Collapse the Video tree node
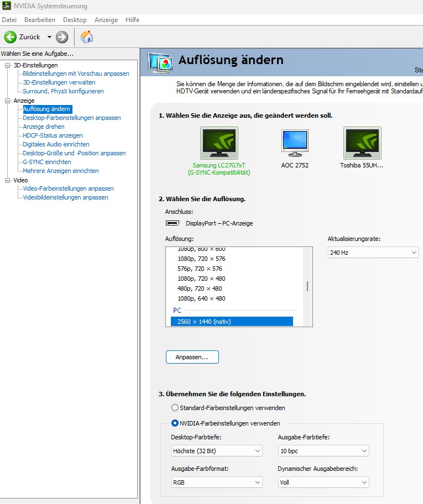Viewport: 423px width, 504px height. coord(7,180)
